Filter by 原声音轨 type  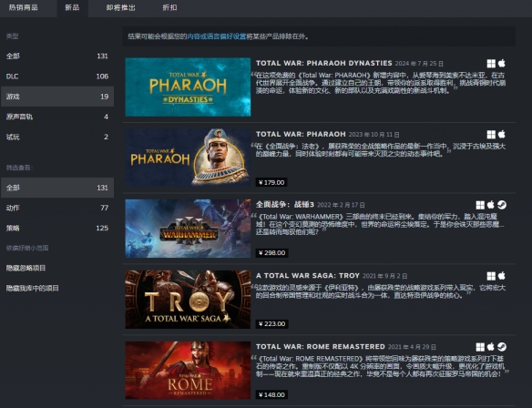coord(57,117)
